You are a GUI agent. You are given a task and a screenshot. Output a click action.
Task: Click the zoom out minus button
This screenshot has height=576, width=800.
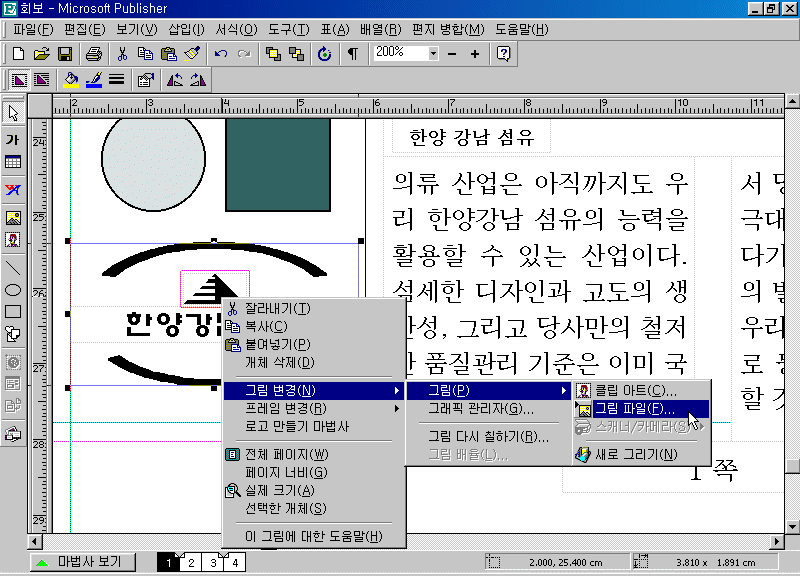coord(452,54)
